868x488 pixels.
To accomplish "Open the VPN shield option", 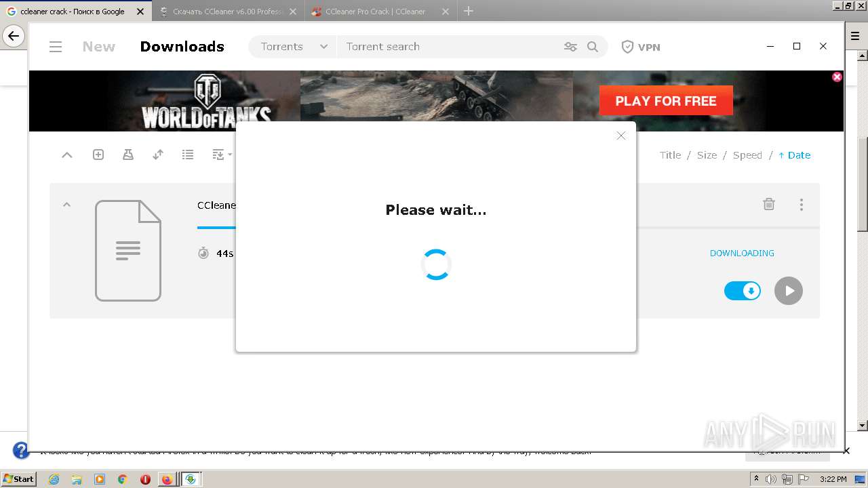I will (641, 47).
